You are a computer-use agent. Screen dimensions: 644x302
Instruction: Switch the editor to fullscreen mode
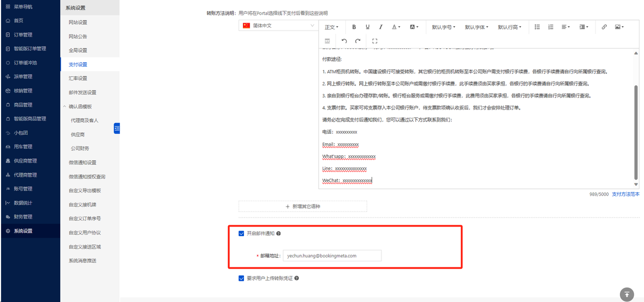[374, 41]
